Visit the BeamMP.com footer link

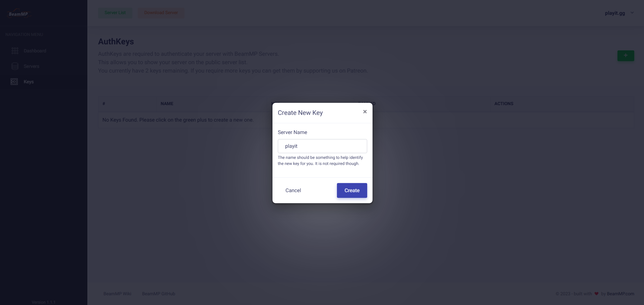pyautogui.click(x=620, y=294)
